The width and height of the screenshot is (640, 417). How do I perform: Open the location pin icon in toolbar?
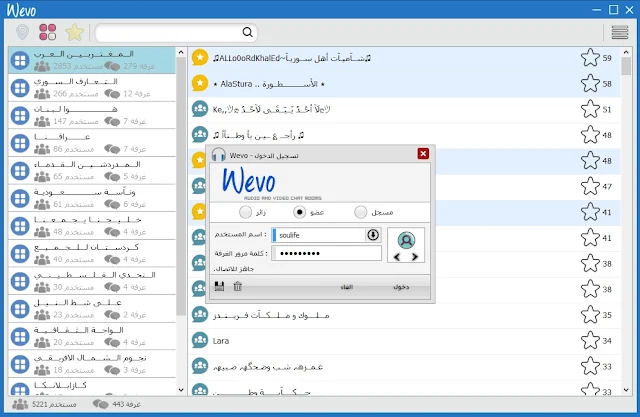point(22,32)
